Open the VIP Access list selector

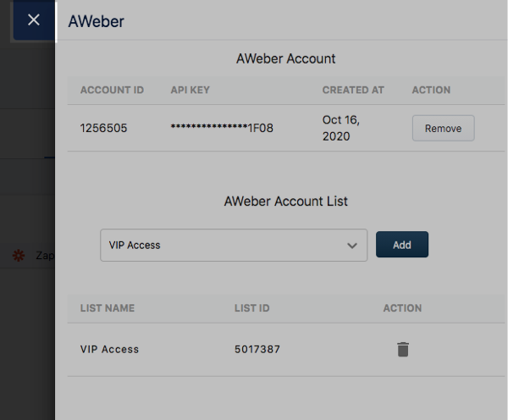tap(233, 246)
